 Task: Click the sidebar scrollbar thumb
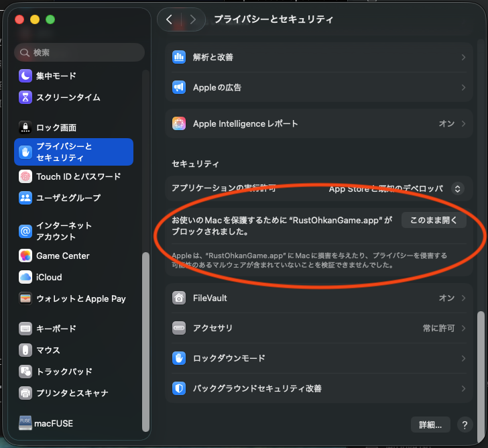pos(145,342)
